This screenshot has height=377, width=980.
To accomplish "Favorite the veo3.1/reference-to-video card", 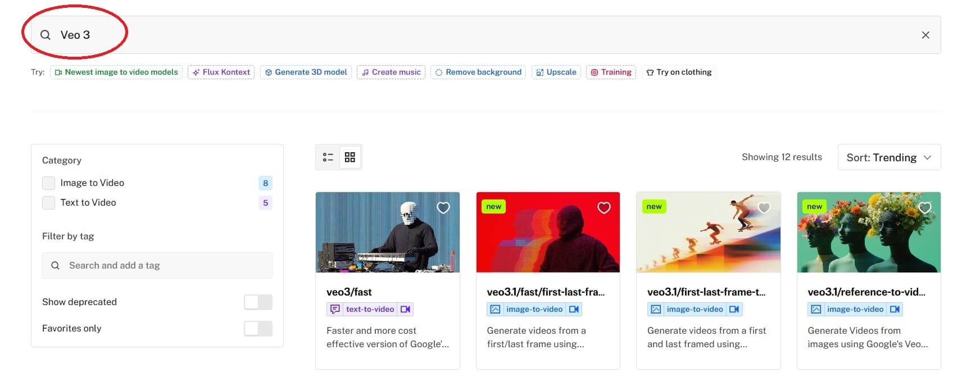I will click(925, 208).
